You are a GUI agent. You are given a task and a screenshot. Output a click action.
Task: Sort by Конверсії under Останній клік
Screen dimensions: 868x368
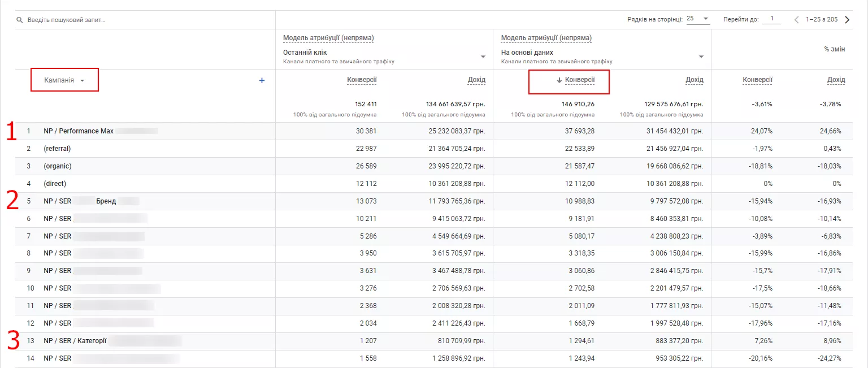point(362,80)
